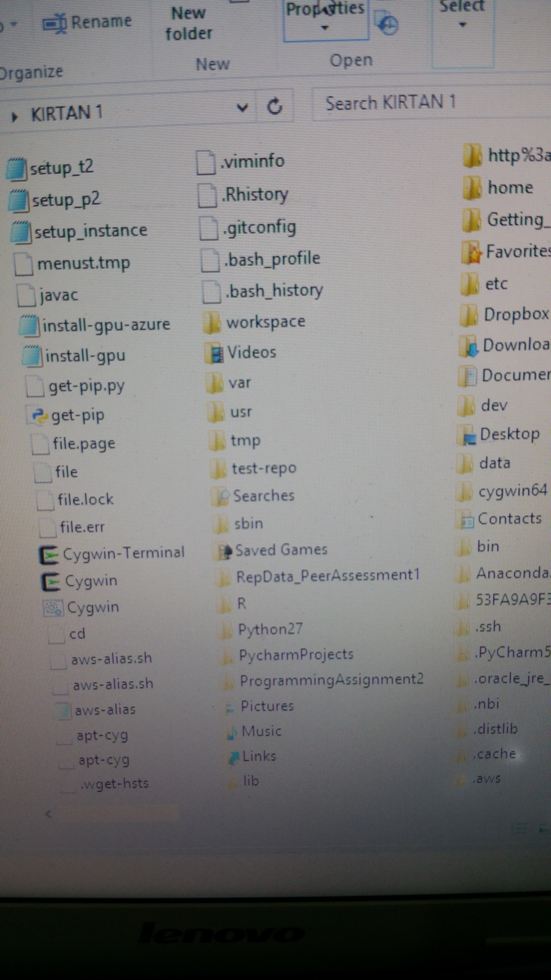Screen dimensions: 551x980
Task: Select the PycharmProjects folder
Action: [296, 654]
